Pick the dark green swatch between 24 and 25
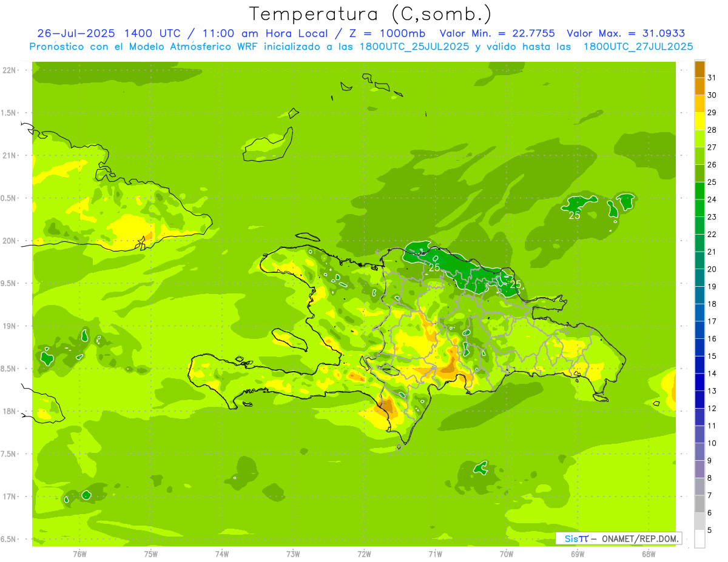728x562 pixels. tap(699, 191)
